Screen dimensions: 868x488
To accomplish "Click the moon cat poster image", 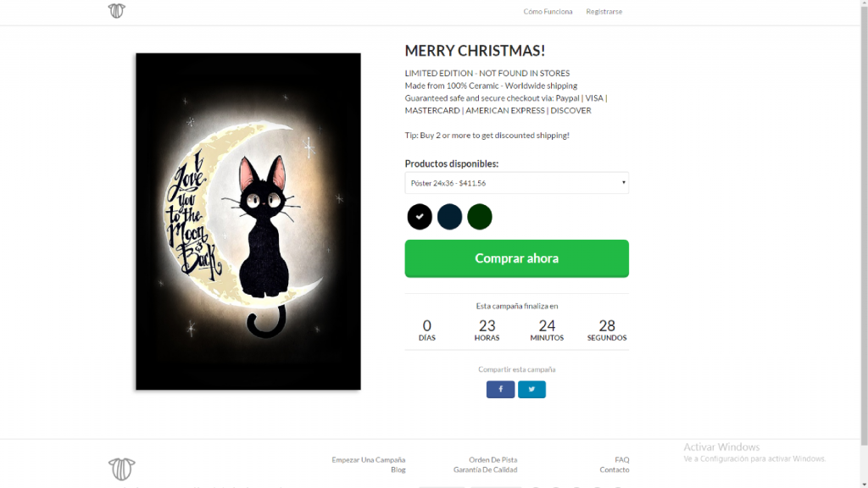I will 248,221.
